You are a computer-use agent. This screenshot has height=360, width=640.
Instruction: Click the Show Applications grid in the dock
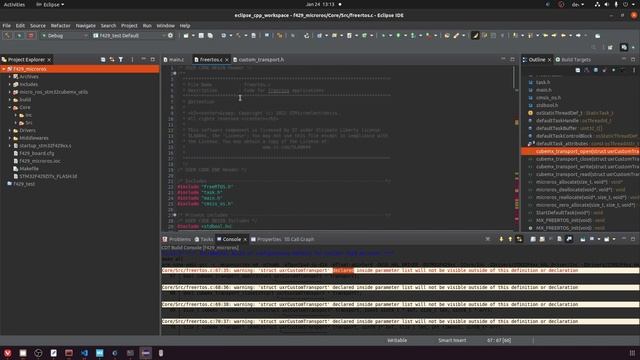(x=632, y=353)
